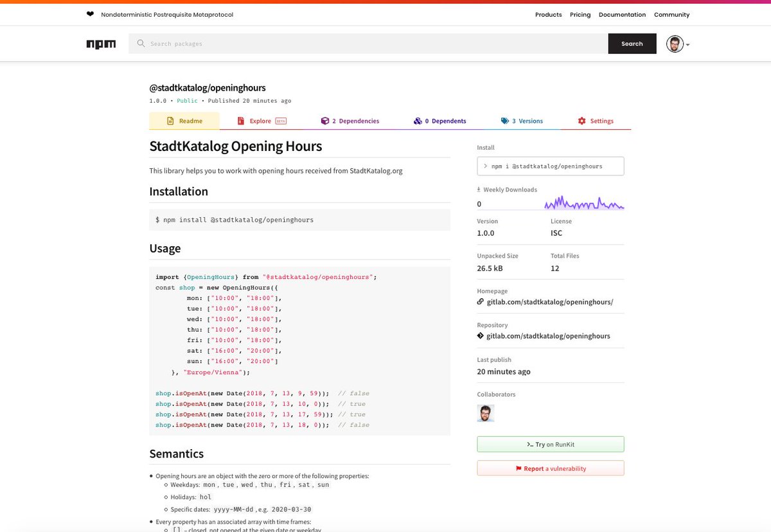Click the Last publish 20 minutes ago

pyautogui.click(x=504, y=371)
